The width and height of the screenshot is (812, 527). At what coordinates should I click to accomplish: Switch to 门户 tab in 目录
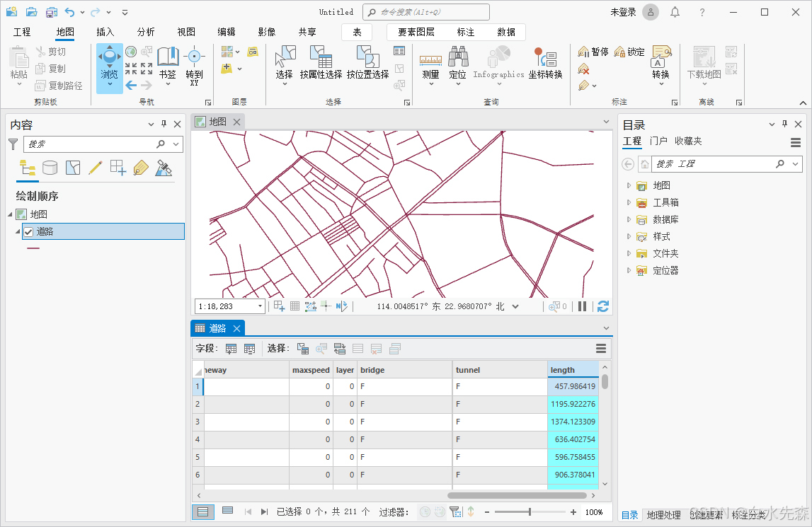pyautogui.click(x=658, y=141)
